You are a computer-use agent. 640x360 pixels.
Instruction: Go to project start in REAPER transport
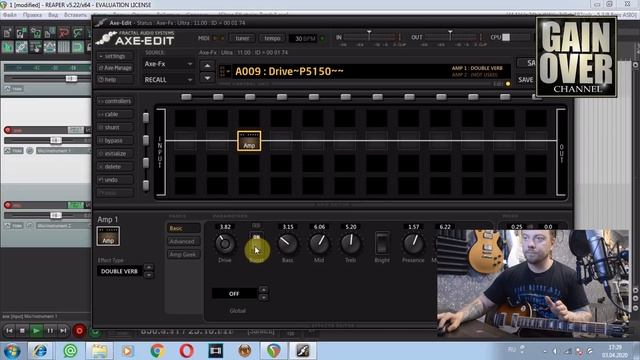9,331
